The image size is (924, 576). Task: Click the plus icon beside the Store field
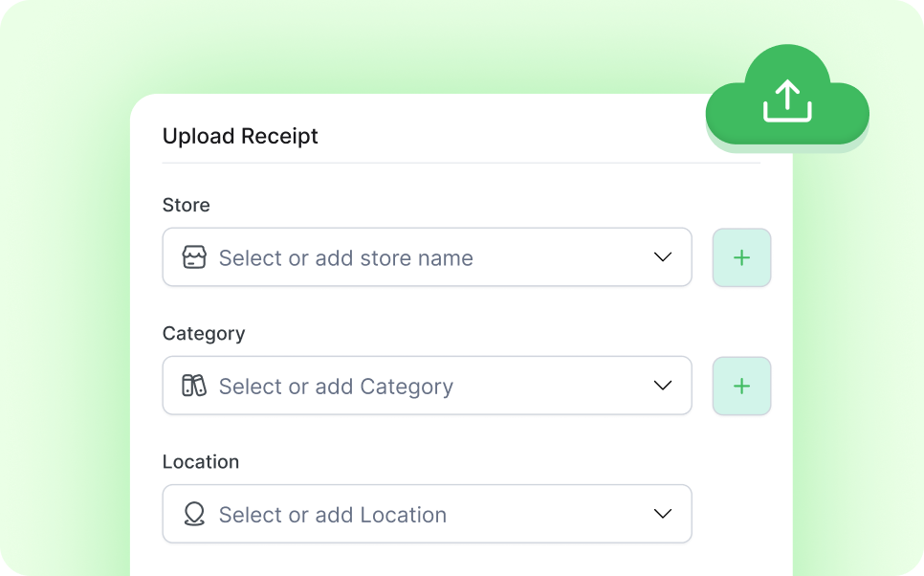tap(741, 257)
